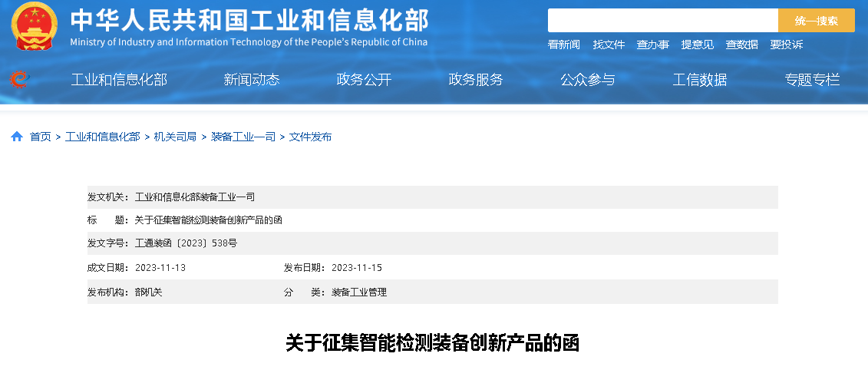Click the 分类 value 装备工业管理
Viewport: 868px width, 370px height.
(359, 292)
